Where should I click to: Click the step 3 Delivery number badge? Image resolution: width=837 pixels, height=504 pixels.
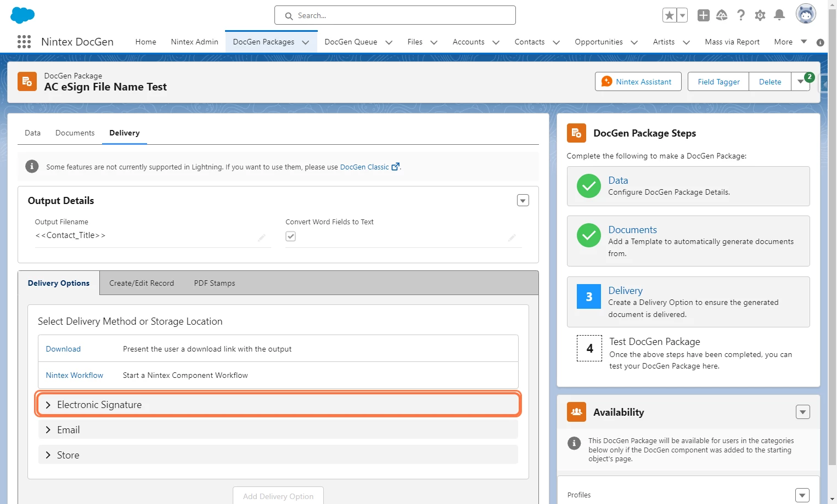[x=589, y=296]
